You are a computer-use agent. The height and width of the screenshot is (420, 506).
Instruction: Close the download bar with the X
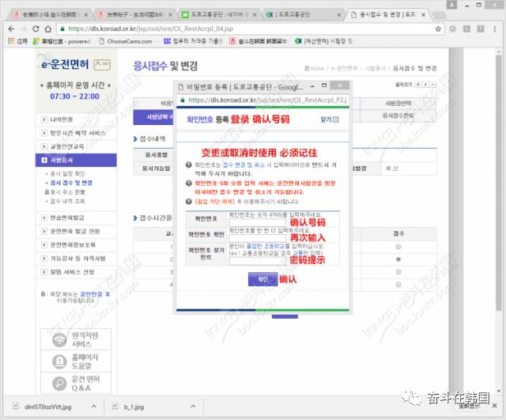pyautogui.click(x=494, y=406)
